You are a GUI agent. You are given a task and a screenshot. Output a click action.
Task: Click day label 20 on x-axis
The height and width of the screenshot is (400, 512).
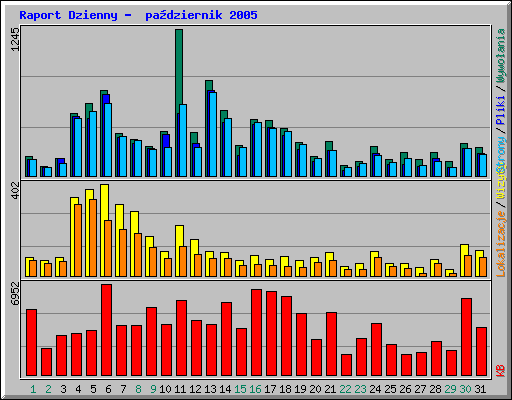[x=315, y=389]
